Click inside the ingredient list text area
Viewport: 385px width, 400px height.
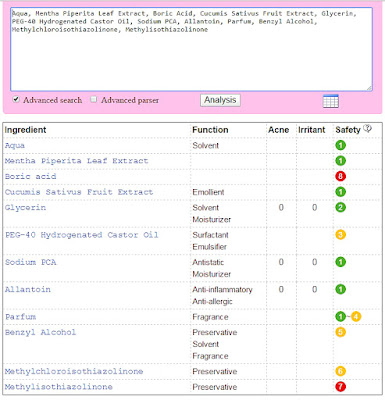[191, 49]
